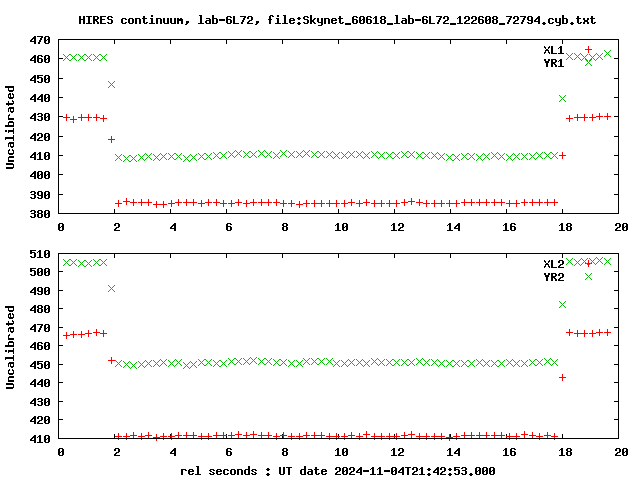Click the 510 tick label on bottom plot
The image size is (640, 480).
click(40, 254)
